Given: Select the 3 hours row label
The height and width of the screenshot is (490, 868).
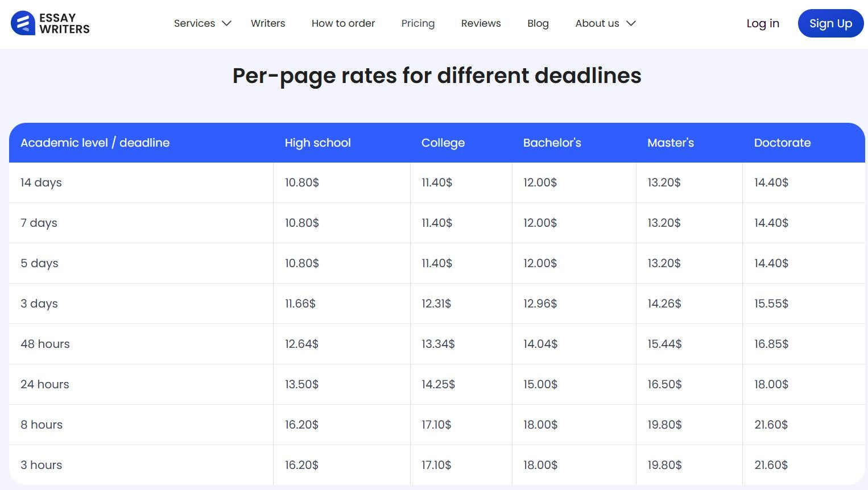Looking at the screenshot, I should pos(41,465).
